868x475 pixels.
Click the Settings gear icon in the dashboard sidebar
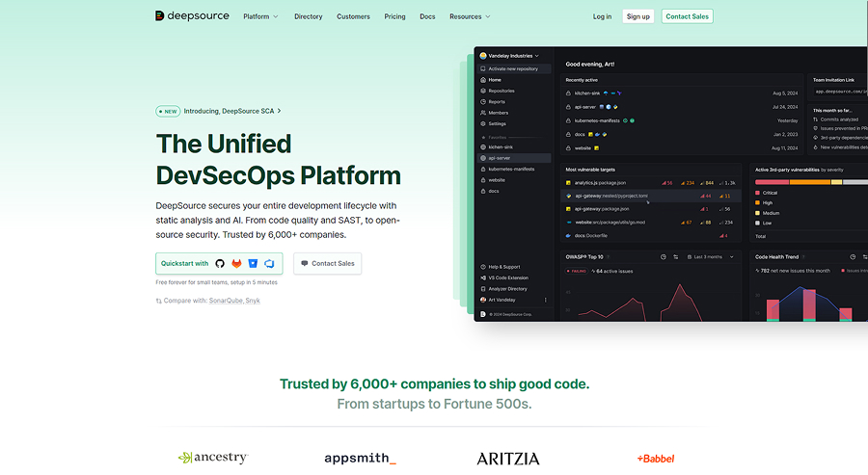[483, 124]
